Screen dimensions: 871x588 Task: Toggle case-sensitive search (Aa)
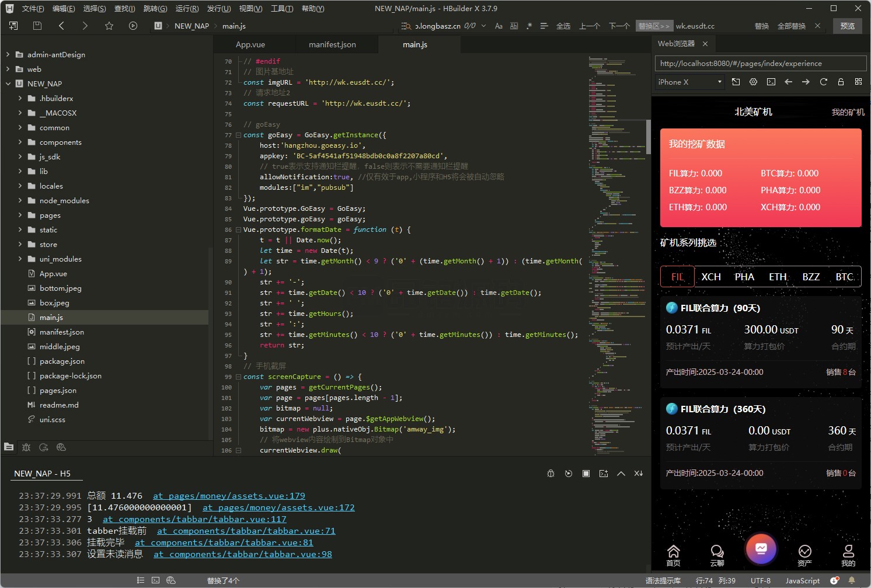click(x=499, y=26)
